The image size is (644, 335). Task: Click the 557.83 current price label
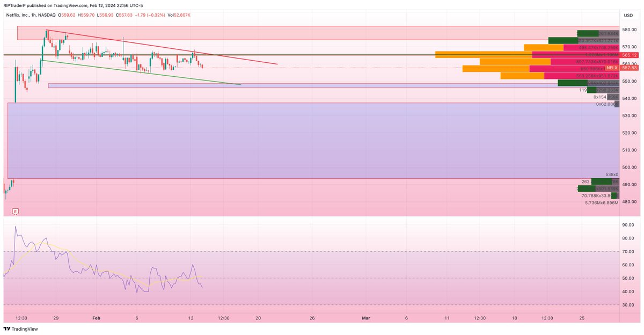click(630, 68)
